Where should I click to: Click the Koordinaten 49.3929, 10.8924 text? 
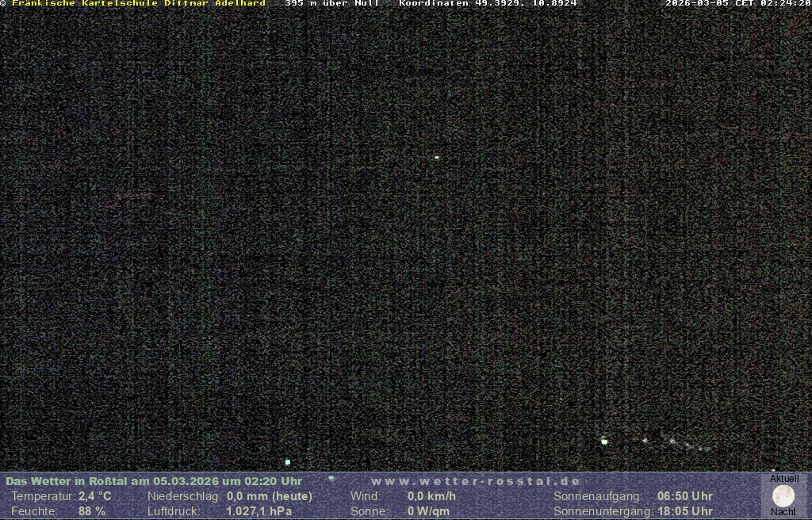coord(488,3)
